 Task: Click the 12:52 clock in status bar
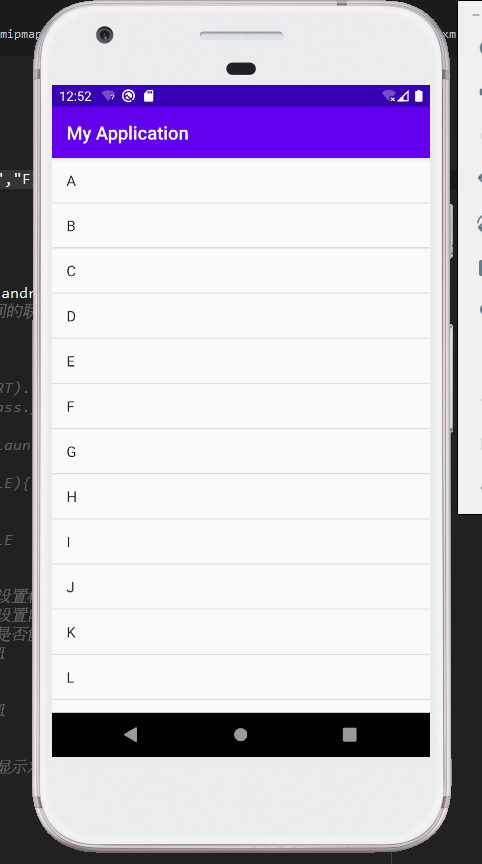coord(75,96)
